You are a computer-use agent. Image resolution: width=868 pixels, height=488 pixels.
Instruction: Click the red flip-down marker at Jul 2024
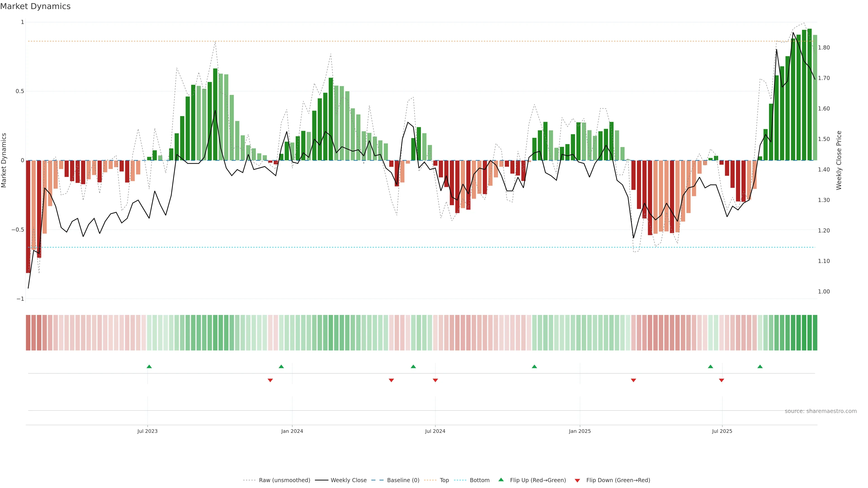pyautogui.click(x=435, y=380)
